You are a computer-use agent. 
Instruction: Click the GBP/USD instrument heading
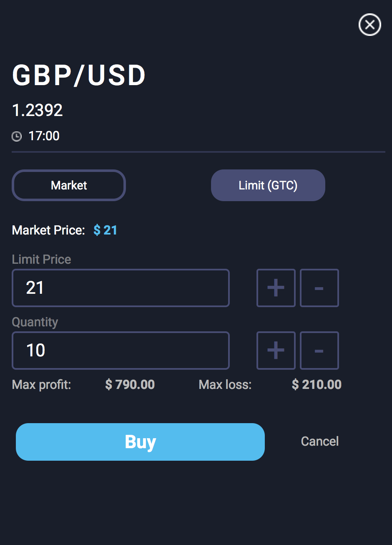(x=79, y=76)
